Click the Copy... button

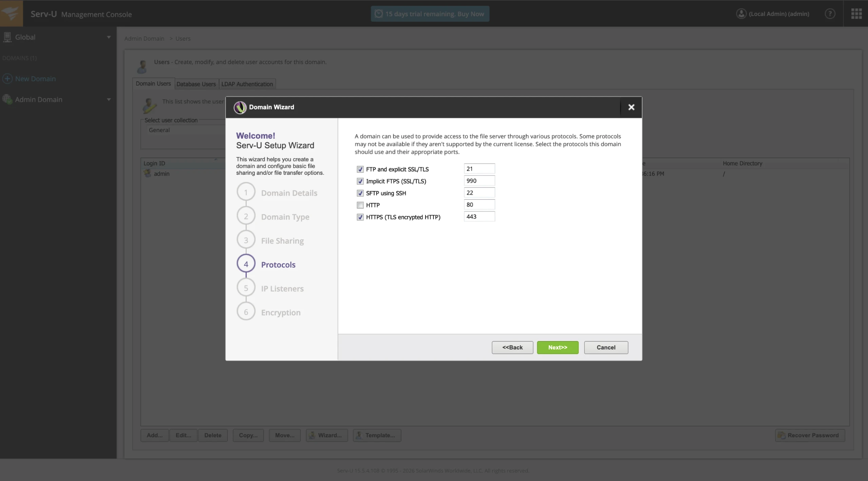248,435
